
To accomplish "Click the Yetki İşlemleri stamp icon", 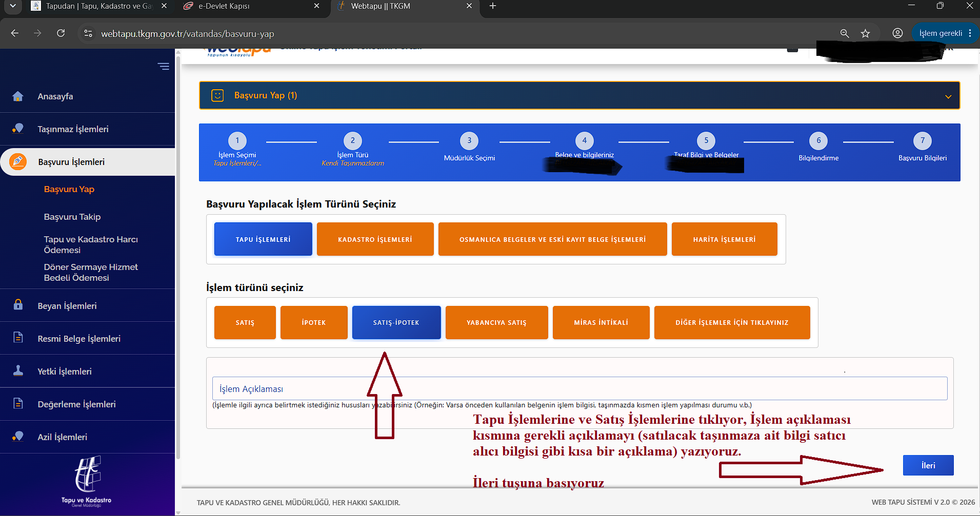I will (18, 370).
